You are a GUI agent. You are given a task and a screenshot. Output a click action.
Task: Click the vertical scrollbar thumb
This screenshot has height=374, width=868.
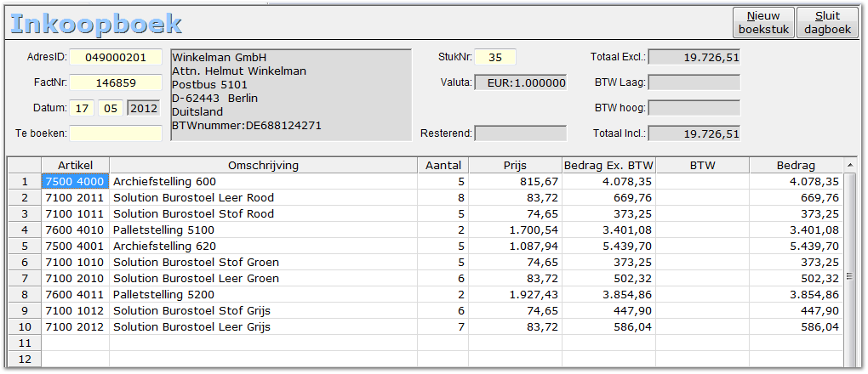849,276
